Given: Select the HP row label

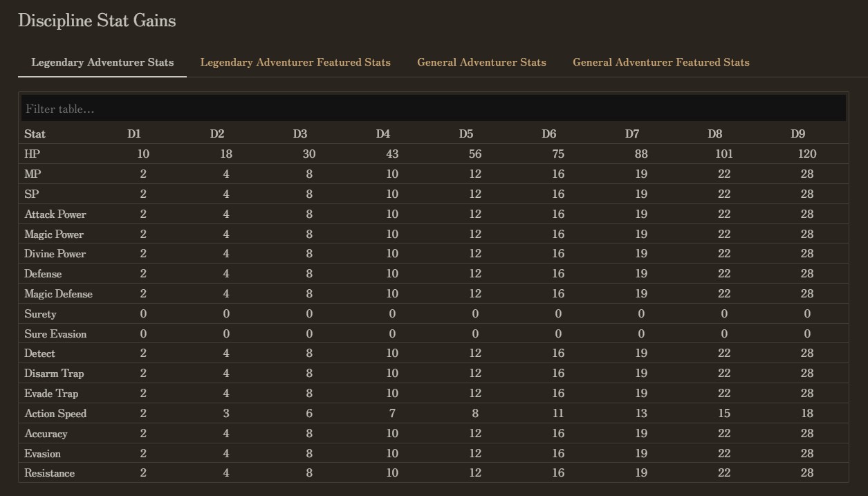Looking at the screenshot, I should [33, 154].
